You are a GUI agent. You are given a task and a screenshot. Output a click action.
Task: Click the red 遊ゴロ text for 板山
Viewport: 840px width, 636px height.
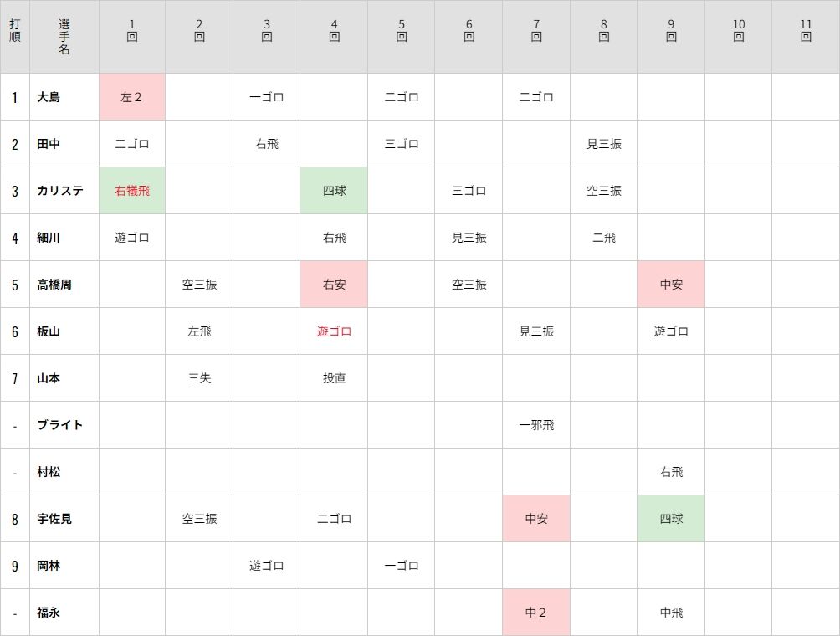coord(334,331)
